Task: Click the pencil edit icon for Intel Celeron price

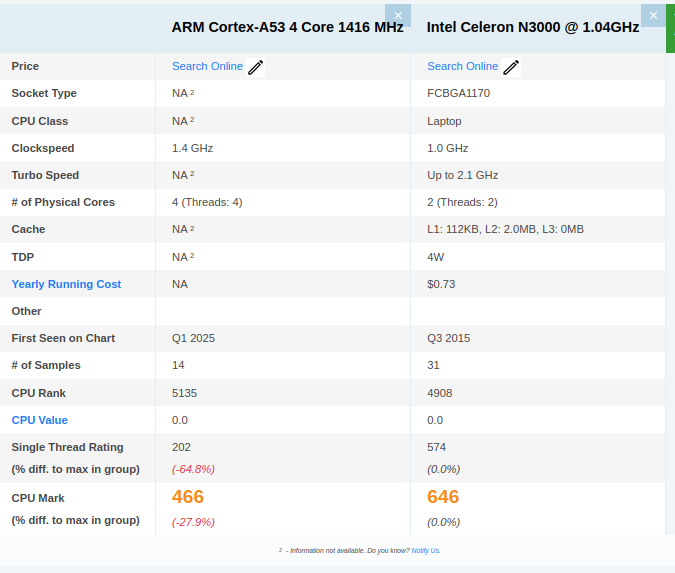Action: [511, 67]
